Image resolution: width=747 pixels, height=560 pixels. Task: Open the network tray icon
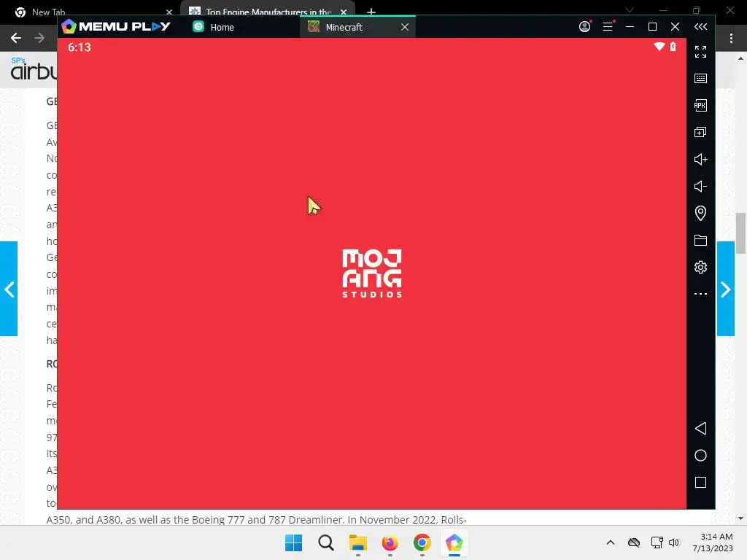click(657, 542)
